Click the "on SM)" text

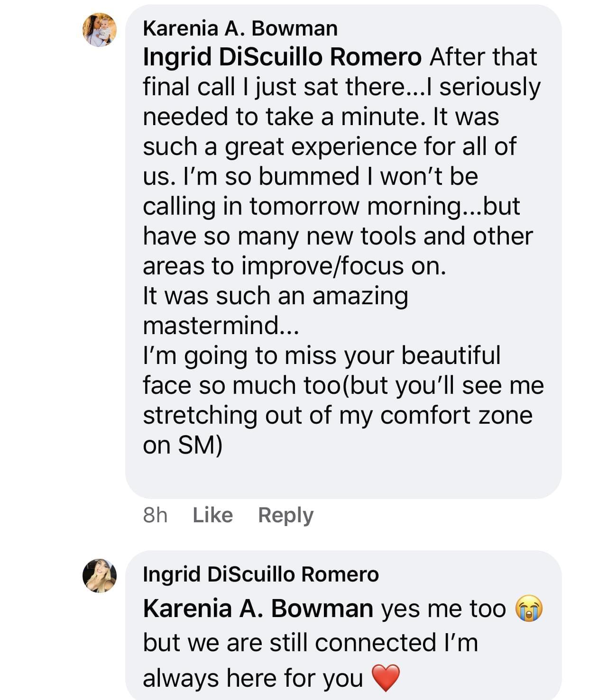click(182, 445)
